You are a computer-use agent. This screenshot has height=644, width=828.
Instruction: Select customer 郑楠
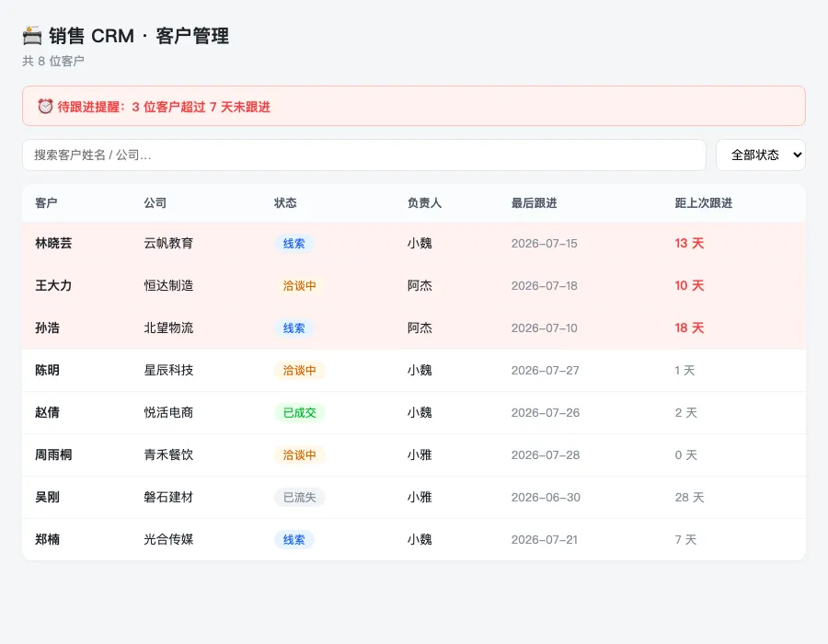pyautogui.click(x=47, y=539)
